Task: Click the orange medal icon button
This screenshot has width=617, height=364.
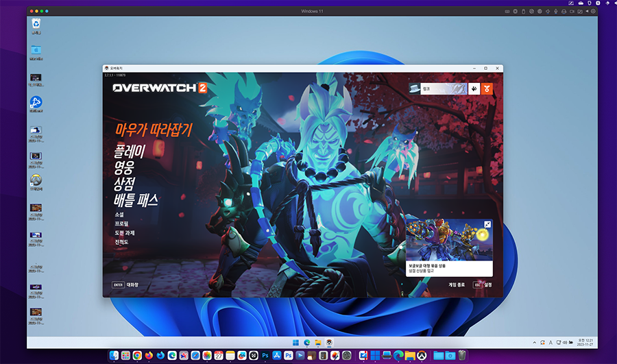Action: (487, 88)
